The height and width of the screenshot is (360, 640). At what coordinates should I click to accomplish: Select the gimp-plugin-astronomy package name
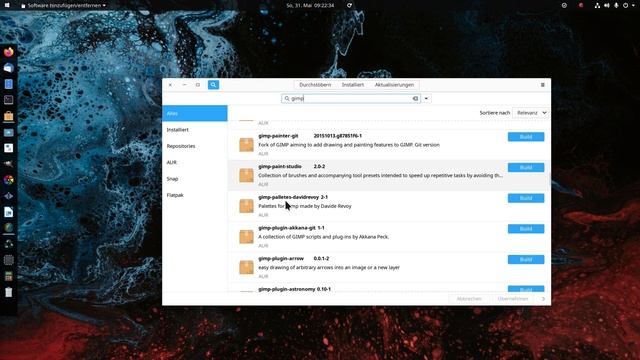click(x=287, y=289)
